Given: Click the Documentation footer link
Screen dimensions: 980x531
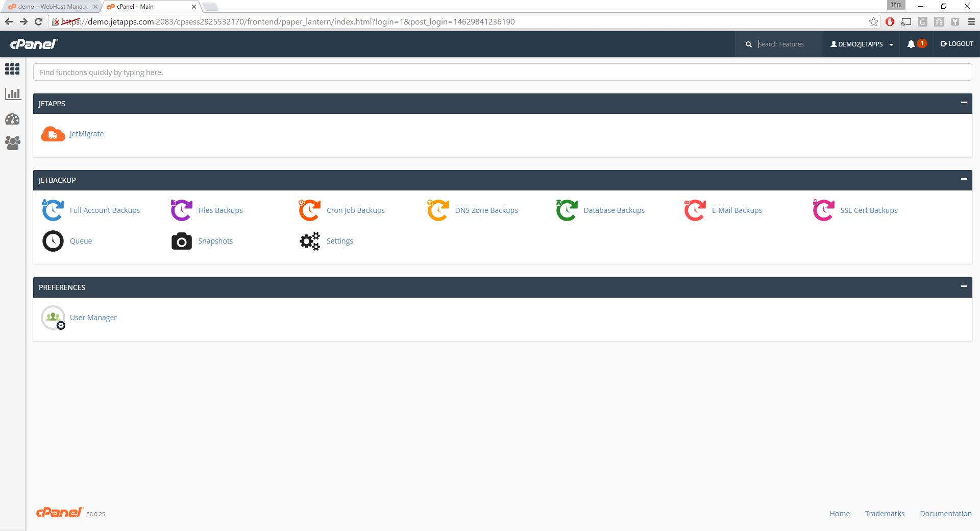Looking at the screenshot, I should 946,514.
